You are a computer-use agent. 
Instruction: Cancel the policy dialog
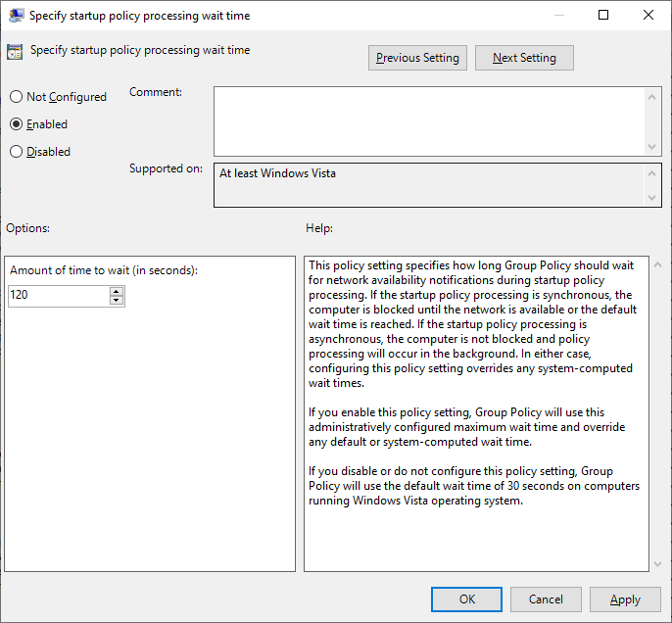coord(546,599)
